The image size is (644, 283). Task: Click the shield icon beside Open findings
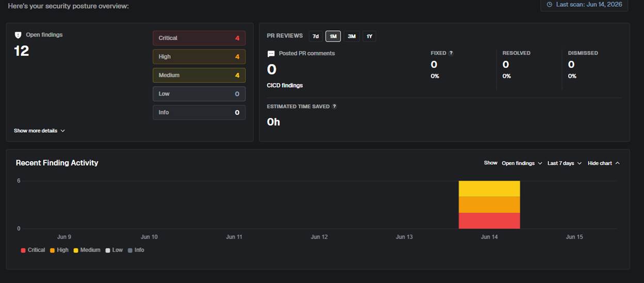point(18,35)
